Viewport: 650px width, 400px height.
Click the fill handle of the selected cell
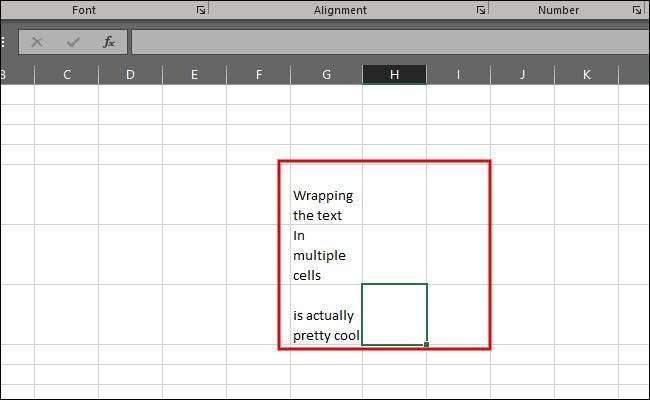(x=427, y=345)
